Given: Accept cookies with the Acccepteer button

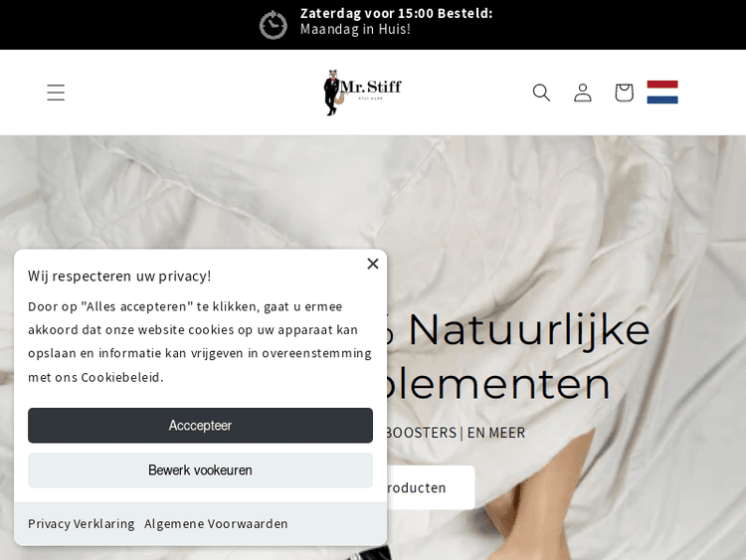Looking at the screenshot, I should click(x=200, y=426).
